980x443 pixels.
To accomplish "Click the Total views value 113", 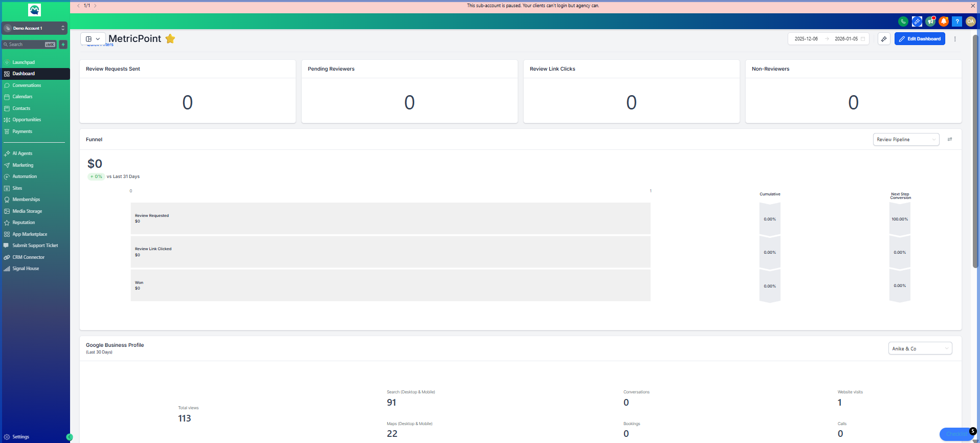I will pos(185,418).
